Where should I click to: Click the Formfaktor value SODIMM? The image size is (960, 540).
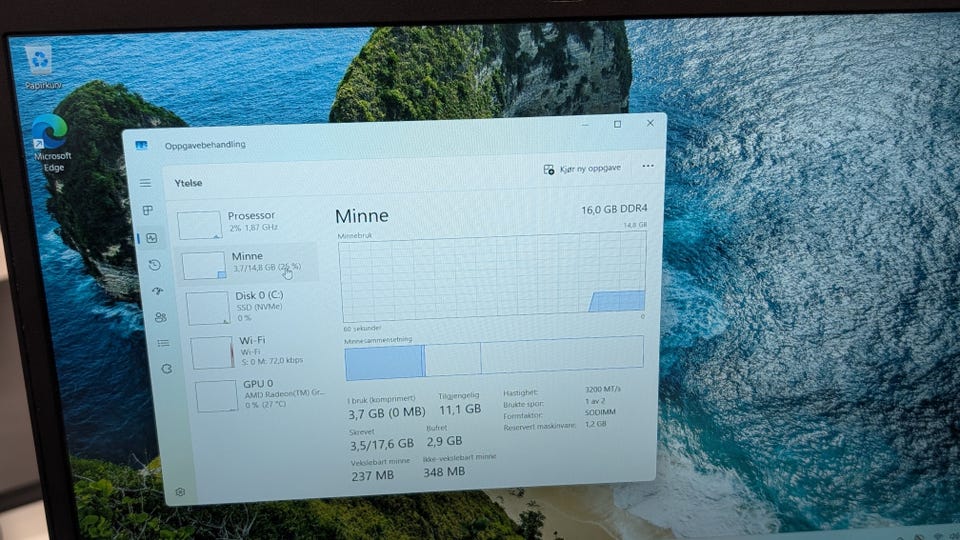click(x=600, y=413)
